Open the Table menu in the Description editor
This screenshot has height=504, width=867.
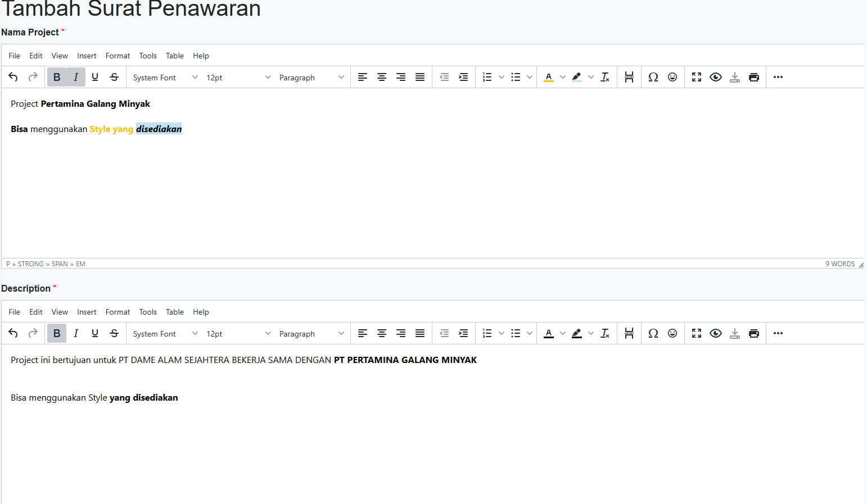click(174, 312)
